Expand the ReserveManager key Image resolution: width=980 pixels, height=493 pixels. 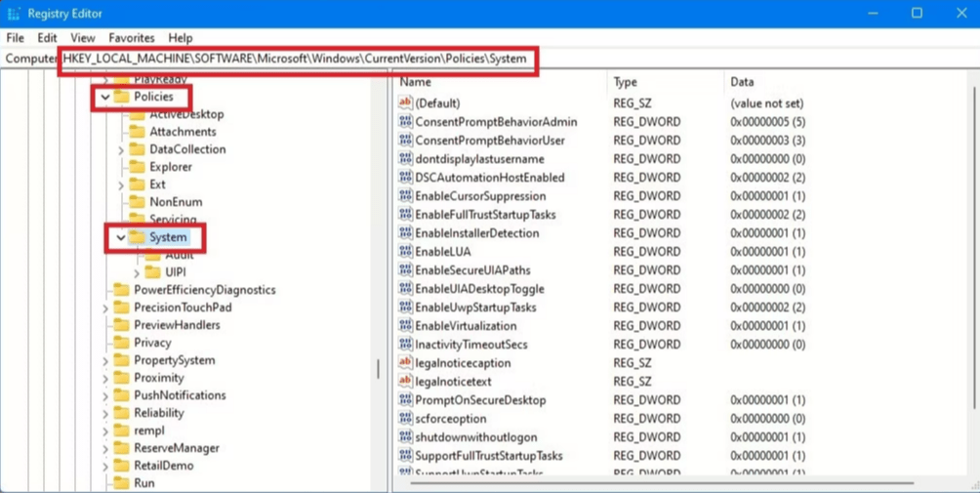[x=105, y=449]
